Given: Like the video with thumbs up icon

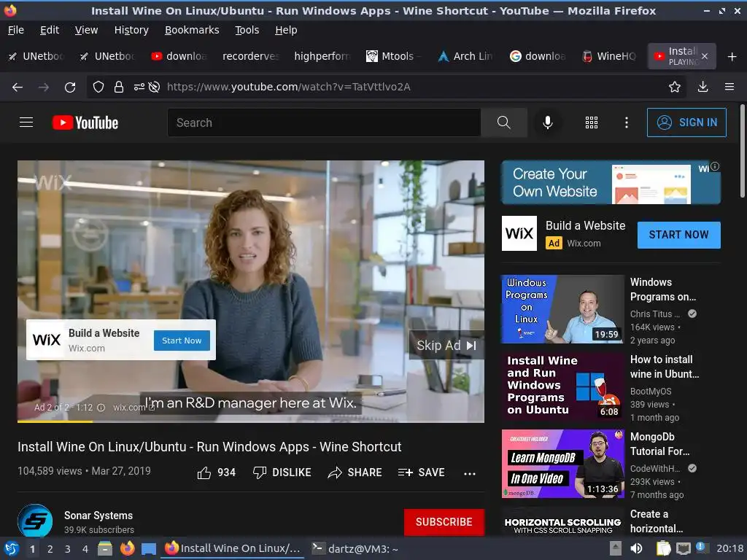Looking at the screenshot, I should pyautogui.click(x=204, y=472).
